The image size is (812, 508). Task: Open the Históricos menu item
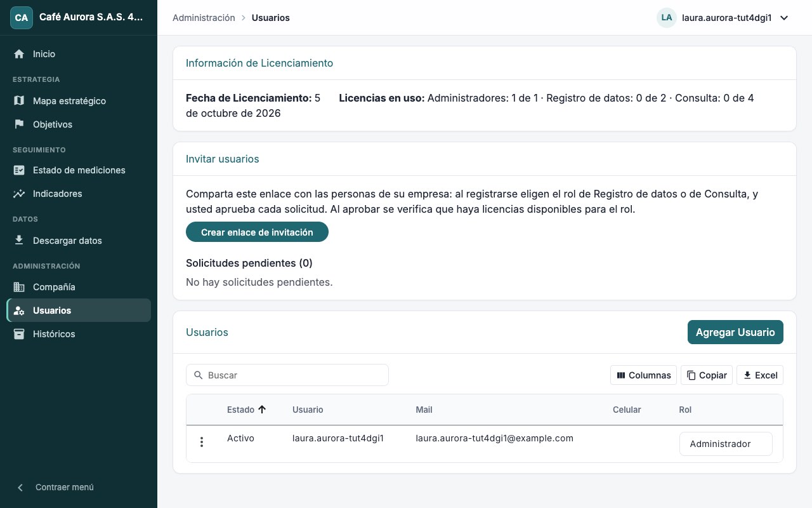79,334
